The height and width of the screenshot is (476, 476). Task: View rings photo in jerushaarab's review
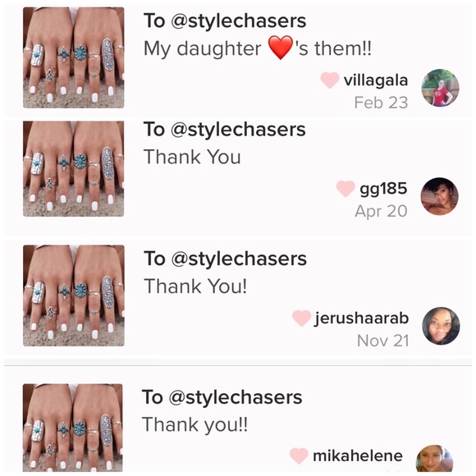point(74,295)
